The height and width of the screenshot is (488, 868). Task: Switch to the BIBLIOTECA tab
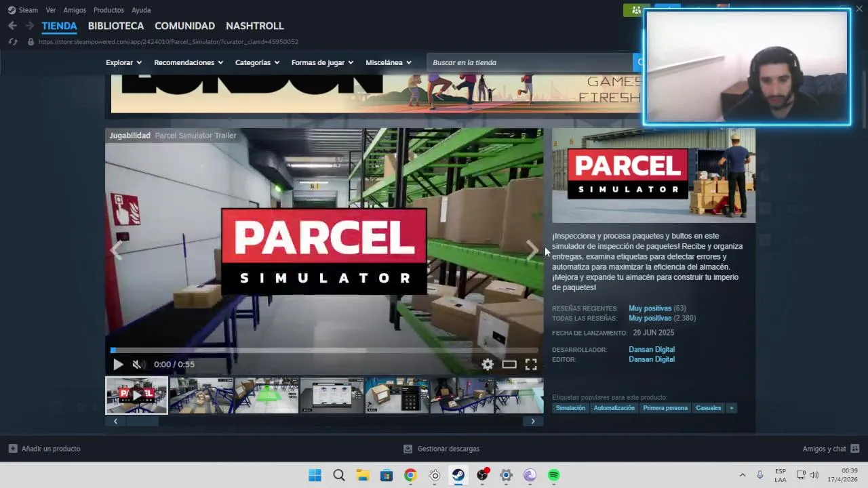click(x=116, y=26)
